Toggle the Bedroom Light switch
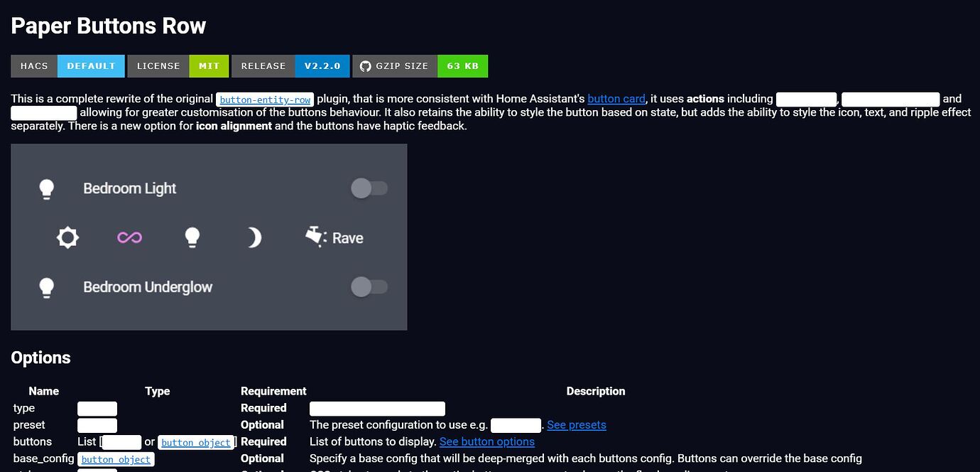 click(x=369, y=188)
